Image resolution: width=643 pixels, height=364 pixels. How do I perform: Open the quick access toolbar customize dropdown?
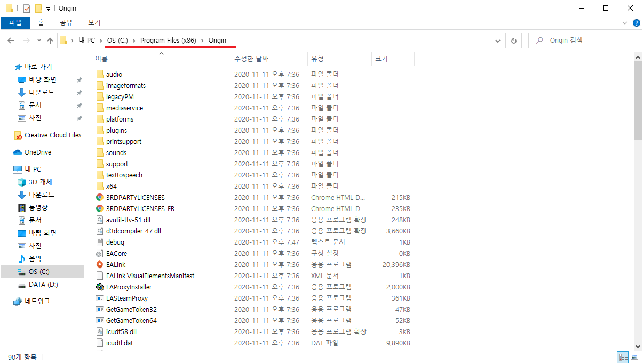(x=48, y=9)
